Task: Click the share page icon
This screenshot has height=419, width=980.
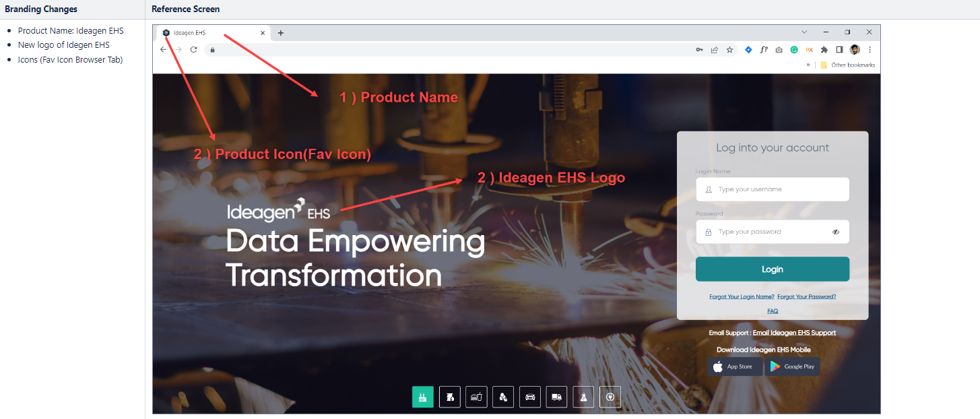Action: 715,50
